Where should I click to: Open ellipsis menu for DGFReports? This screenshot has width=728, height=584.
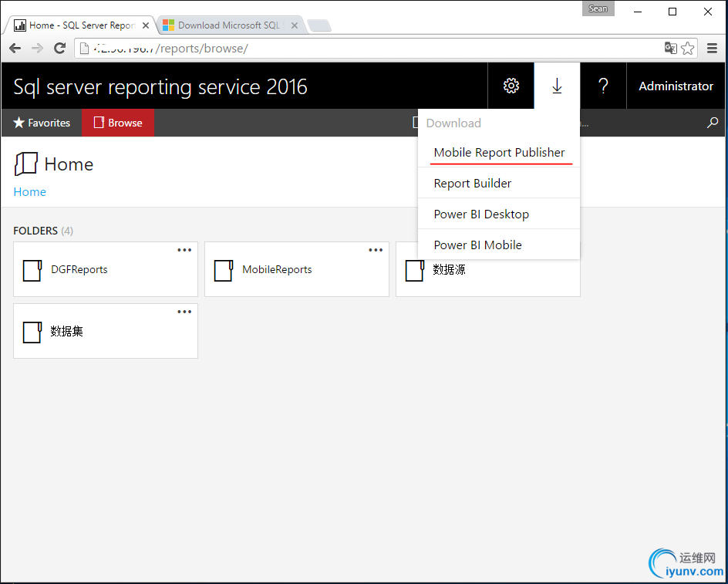coord(184,250)
